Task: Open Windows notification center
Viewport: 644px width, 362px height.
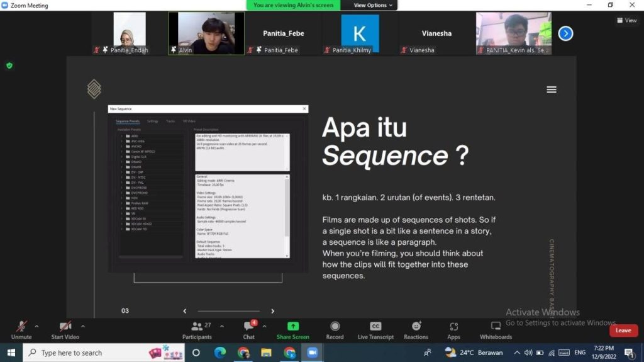Action: (629, 353)
